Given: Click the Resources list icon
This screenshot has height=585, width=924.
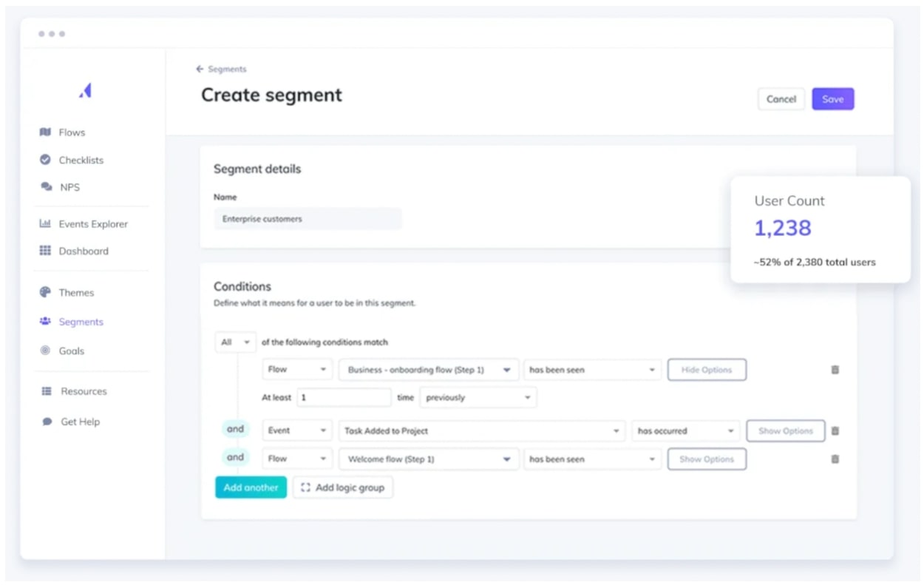Looking at the screenshot, I should (46, 391).
